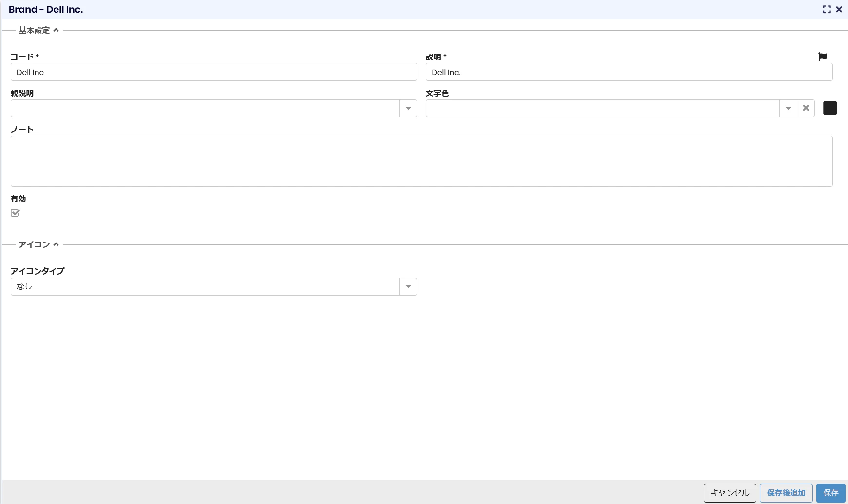
Task: Click the dialog title Brand - Dell Inc.
Action: tap(46, 10)
